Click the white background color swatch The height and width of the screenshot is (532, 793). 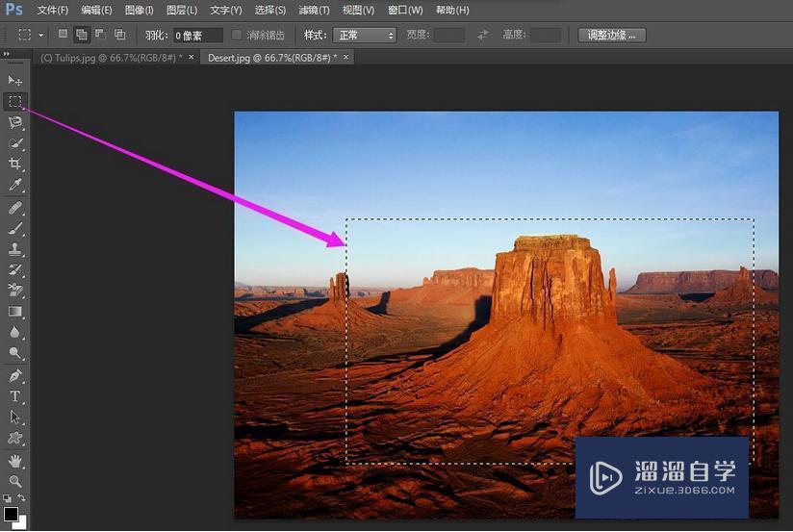tap(20, 523)
